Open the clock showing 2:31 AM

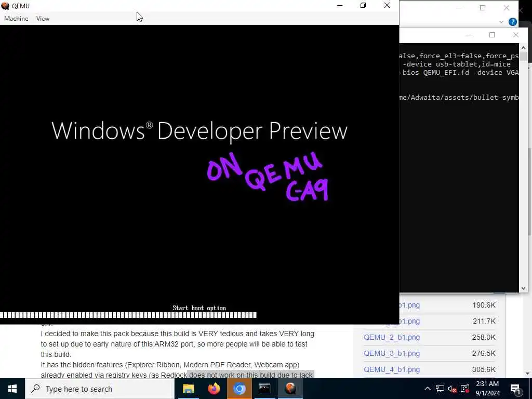pos(487,389)
